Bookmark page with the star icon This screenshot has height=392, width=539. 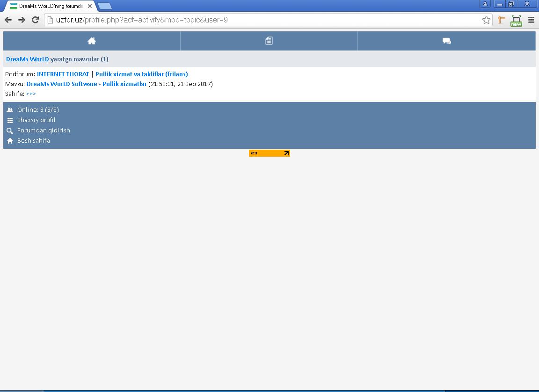point(486,20)
